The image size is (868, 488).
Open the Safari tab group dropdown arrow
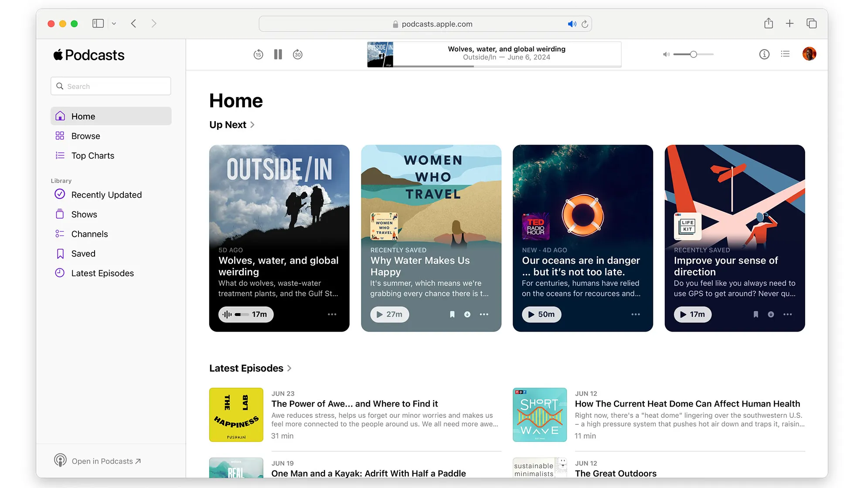pos(114,24)
